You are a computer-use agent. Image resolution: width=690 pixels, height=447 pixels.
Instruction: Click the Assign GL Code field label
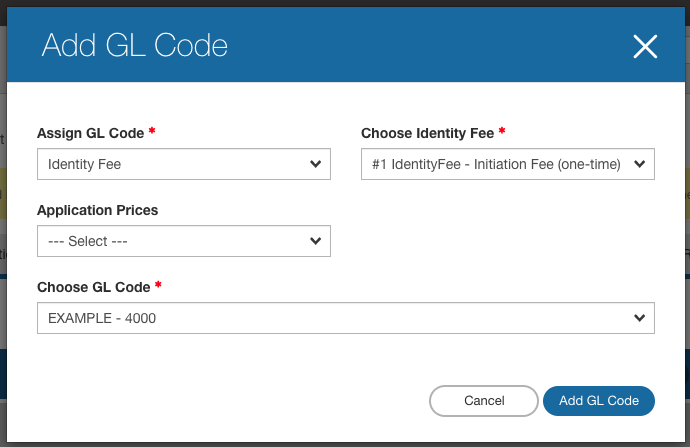[x=90, y=133]
